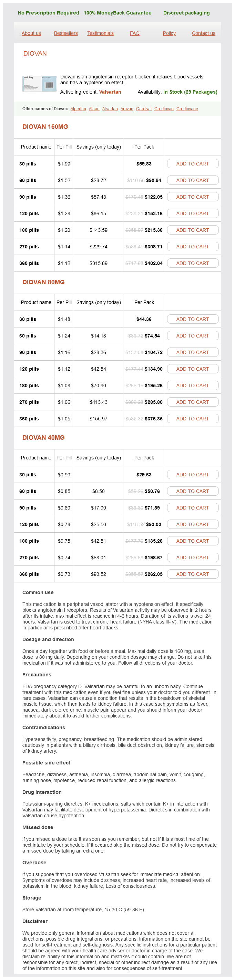Add Diovan 80mg 60 pills to cart
Image resolution: width=235 pixels, height=980 pixels.
coord(193,336)
